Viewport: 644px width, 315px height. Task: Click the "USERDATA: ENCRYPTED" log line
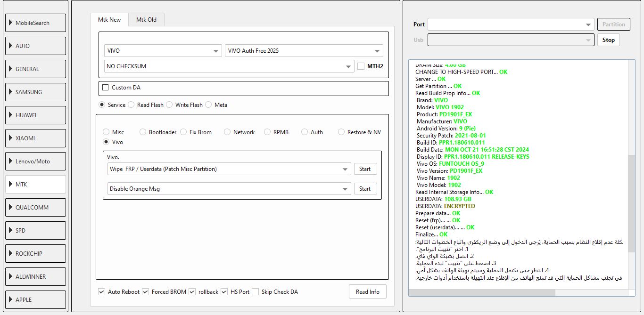coord(445,206)
